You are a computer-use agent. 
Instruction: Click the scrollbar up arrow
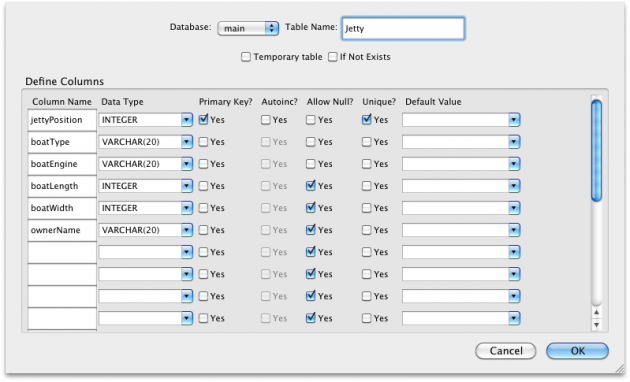pos(597,312)
